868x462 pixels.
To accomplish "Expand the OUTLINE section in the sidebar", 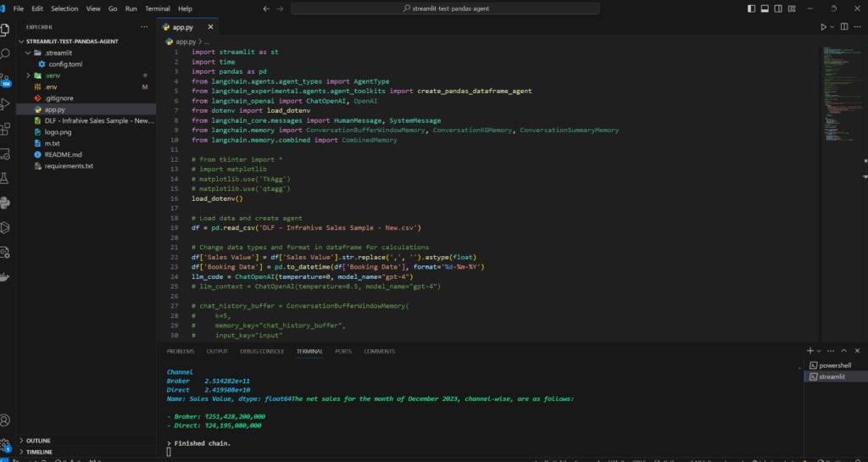I will 38,441.
